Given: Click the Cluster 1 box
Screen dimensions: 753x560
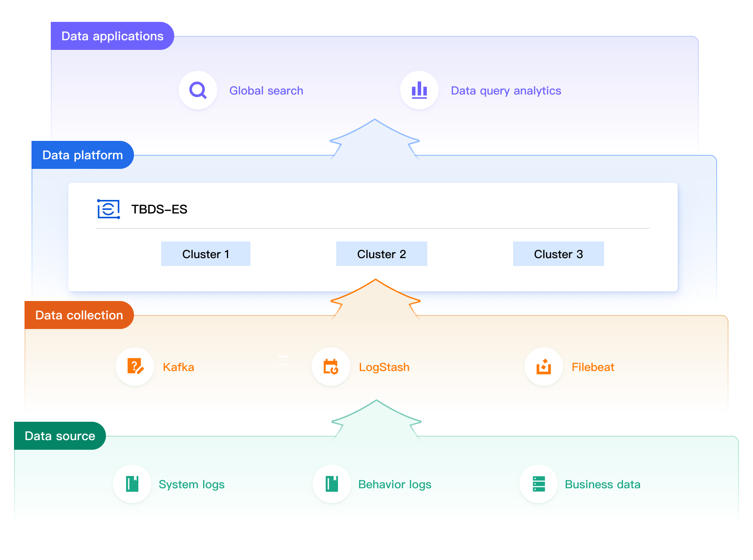Looking at the screenshot, I should [206, 254].
